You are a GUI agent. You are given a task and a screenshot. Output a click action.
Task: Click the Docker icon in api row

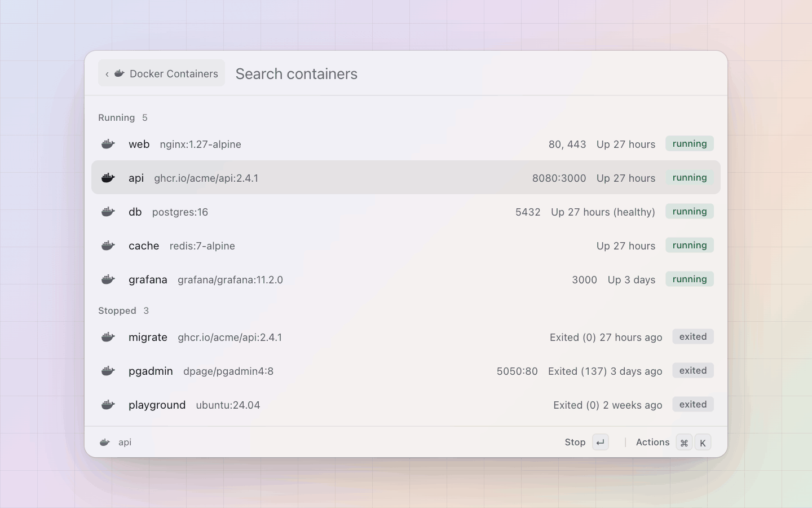pos(108,178)
